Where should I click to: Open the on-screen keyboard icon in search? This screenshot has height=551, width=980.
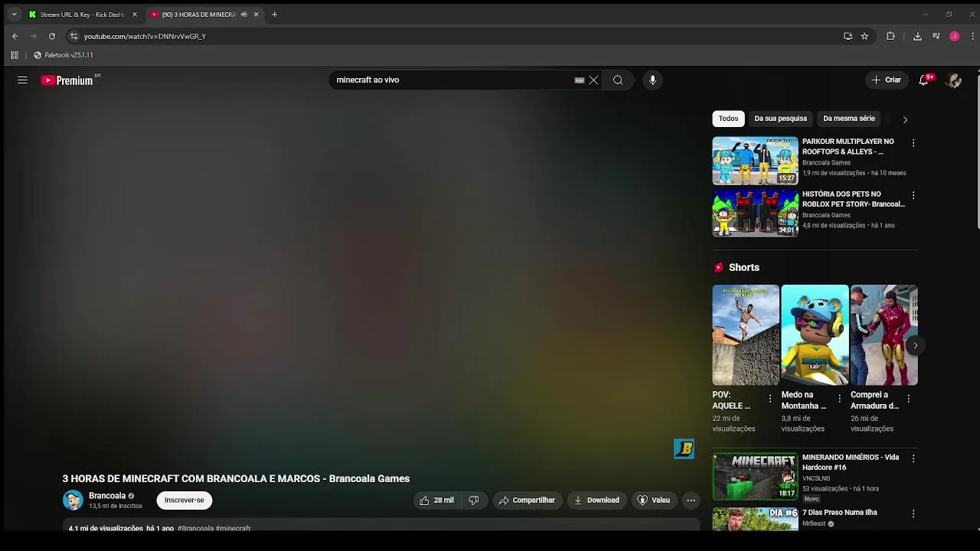click(580, 80)
